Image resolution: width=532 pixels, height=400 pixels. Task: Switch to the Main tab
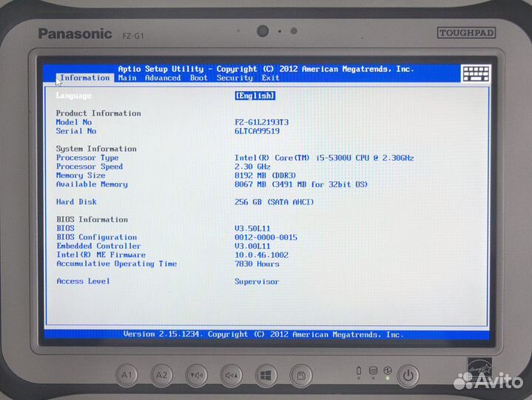(127, 78)
